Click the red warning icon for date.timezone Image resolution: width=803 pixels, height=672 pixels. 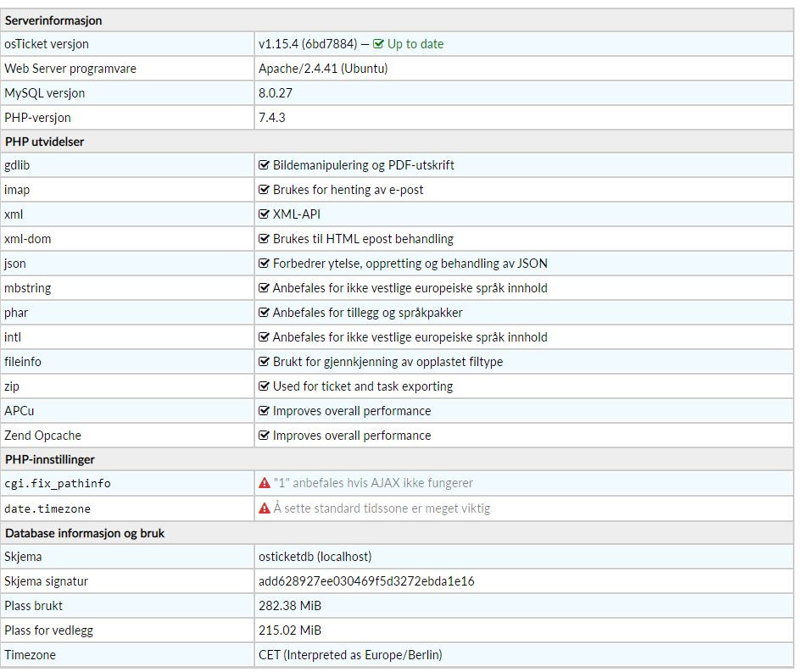pos(265,508)
